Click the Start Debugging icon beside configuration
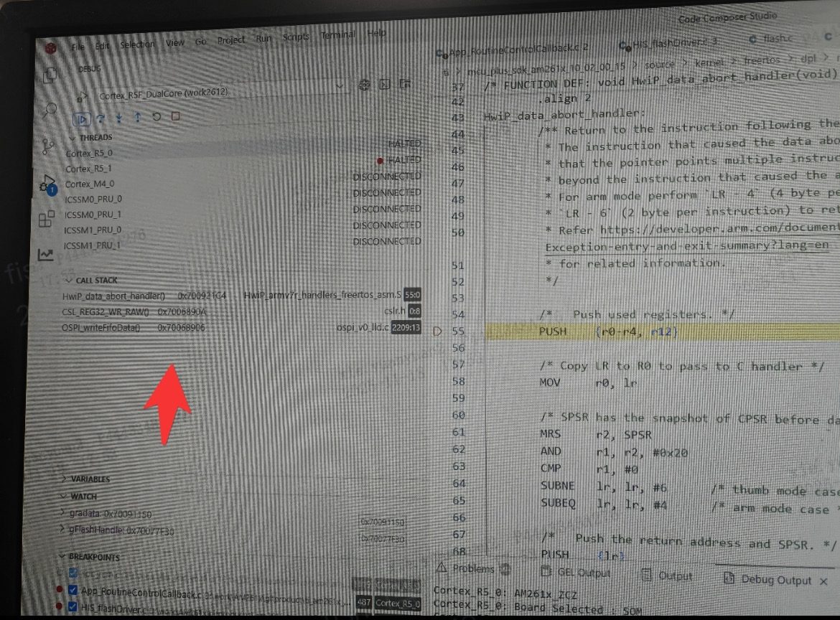840x620 pixels. click(80, 98)
